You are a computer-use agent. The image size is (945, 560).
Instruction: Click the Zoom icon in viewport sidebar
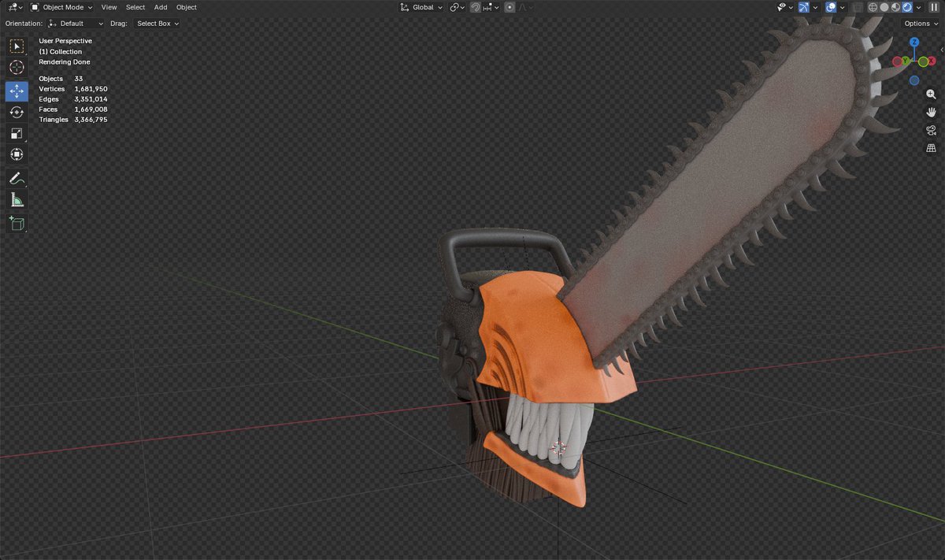[x=931, y=94]
